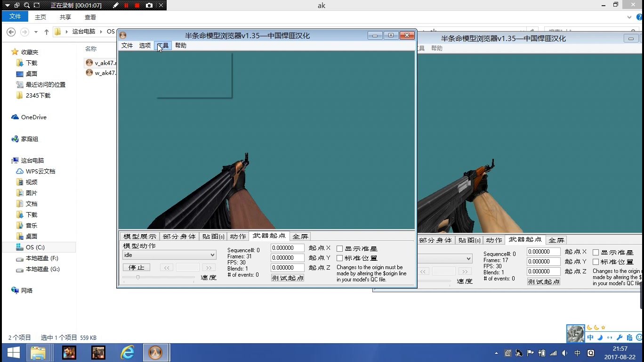Open Explorer's recent locations dropdown arrow

[x=36, y=32]
